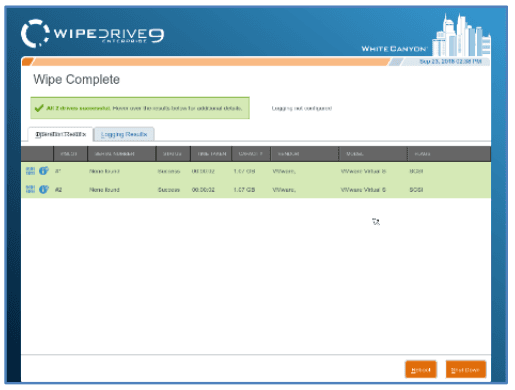Click the 'Logging not configured' message
Screen dimensions: 515x390
[x=302, y=108]
